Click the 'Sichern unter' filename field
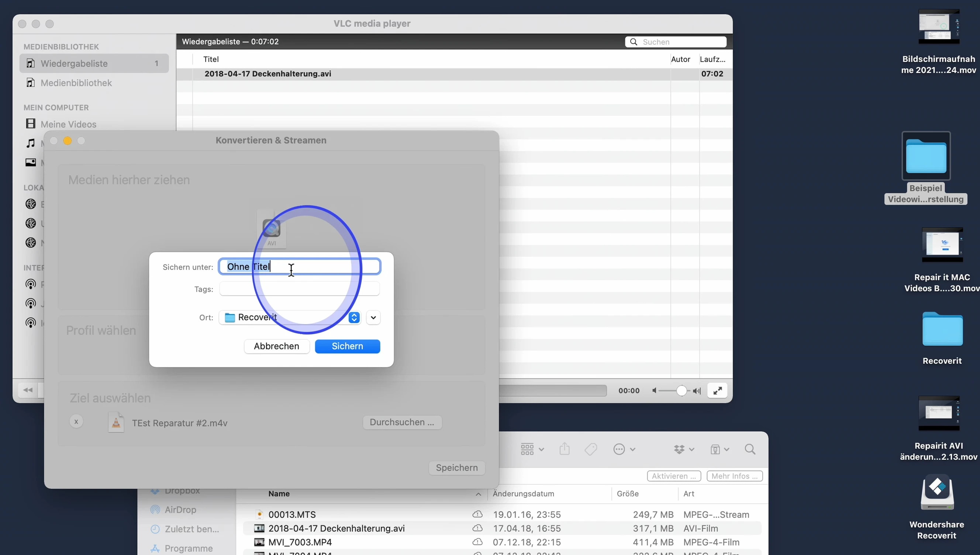 tap(299, 267)
